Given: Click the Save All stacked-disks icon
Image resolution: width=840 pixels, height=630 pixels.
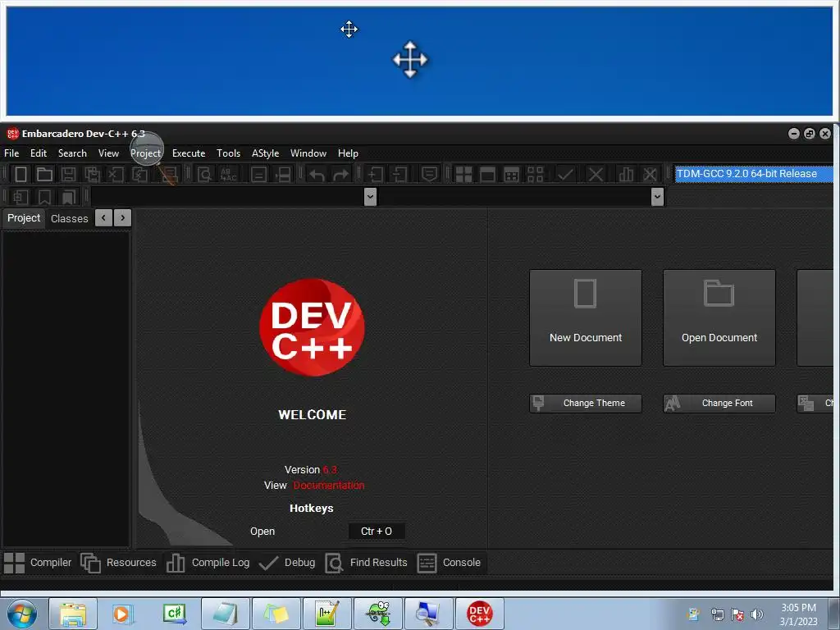Looking at the screenshot, I should pyautogui.click(x=92, y=174).
